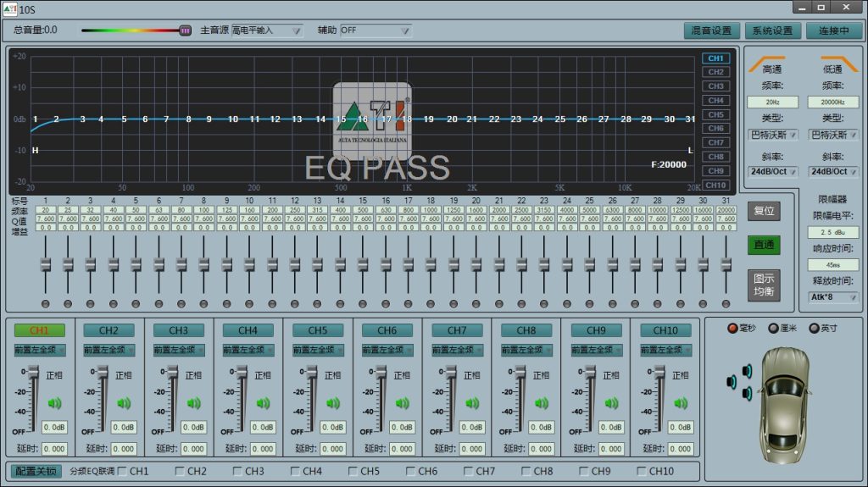Mute CH4 with its green speaker icon

[263, 403]
